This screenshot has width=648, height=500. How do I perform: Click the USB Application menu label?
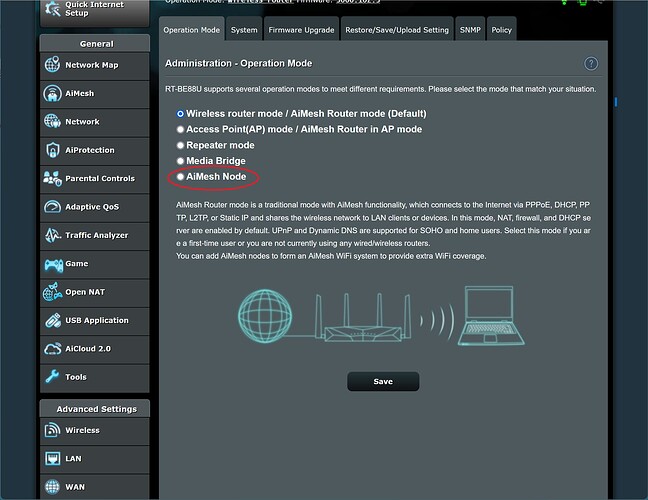tap(97, 320)
